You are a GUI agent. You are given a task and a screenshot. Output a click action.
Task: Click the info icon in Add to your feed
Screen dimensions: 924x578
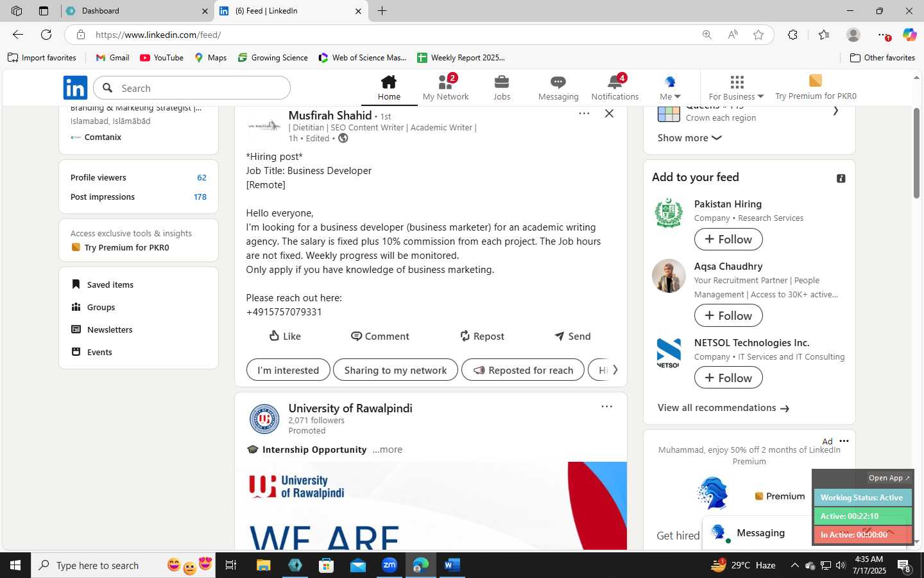point(841,179)
